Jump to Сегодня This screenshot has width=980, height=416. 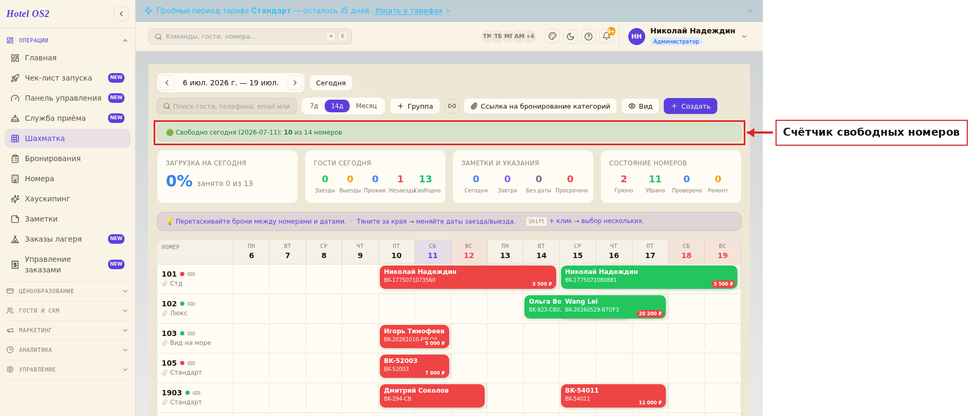pos(331,83)
